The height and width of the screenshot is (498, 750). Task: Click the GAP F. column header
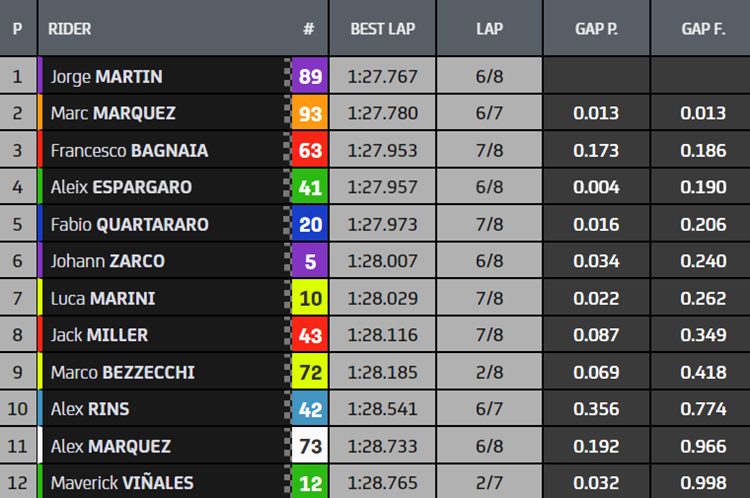tap(703, 28)
